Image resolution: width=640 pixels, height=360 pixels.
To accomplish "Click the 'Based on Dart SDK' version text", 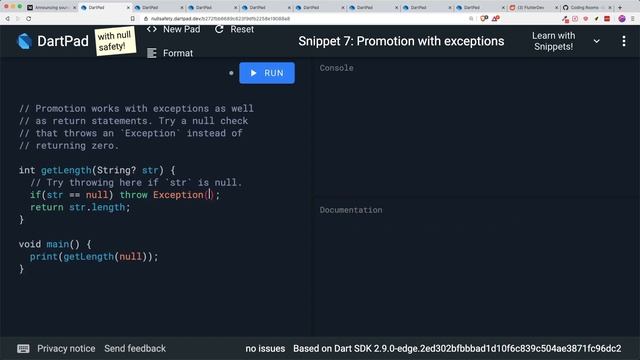I will (457, 349).
